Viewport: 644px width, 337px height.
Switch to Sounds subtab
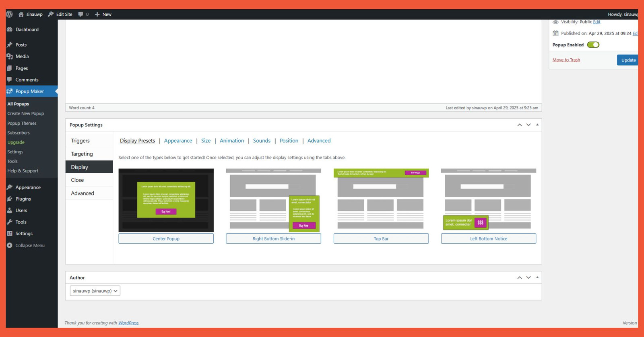click(262, 141)
